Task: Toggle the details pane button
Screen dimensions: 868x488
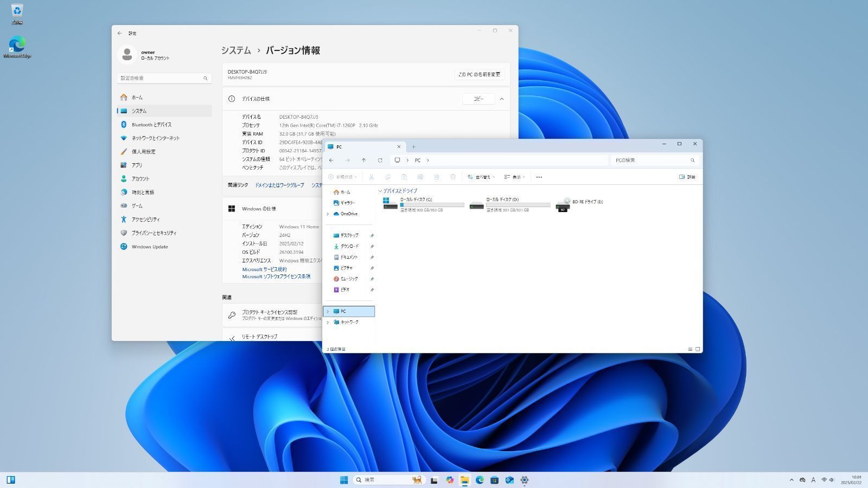Action: point(687,177)
